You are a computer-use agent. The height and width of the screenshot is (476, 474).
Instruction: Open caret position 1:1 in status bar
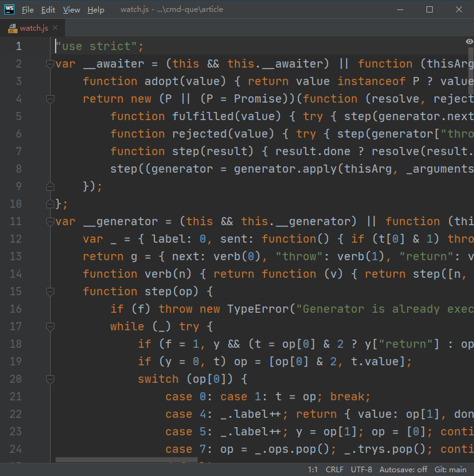click(x=313, y=470)
